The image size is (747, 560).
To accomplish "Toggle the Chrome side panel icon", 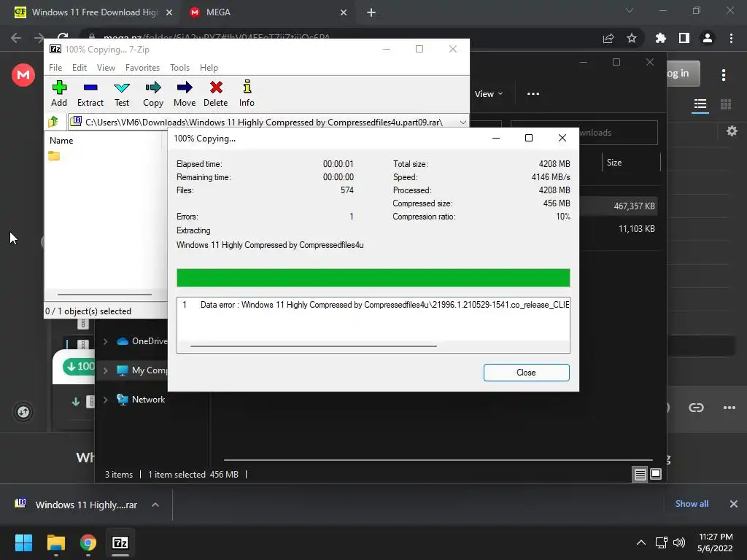I will pos(684,38).
